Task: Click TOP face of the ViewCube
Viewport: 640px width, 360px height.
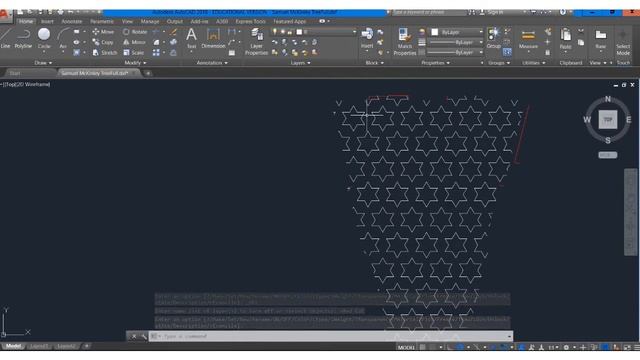Action: 608,120
